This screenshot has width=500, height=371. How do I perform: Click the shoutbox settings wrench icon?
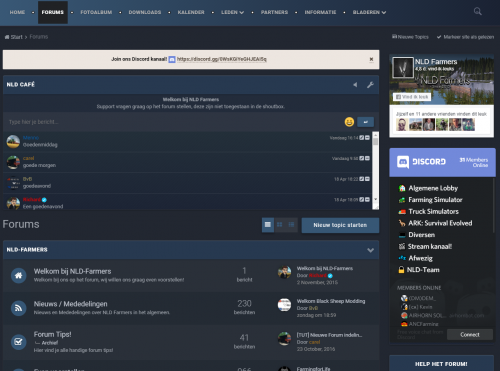click(x=370, y=85)
